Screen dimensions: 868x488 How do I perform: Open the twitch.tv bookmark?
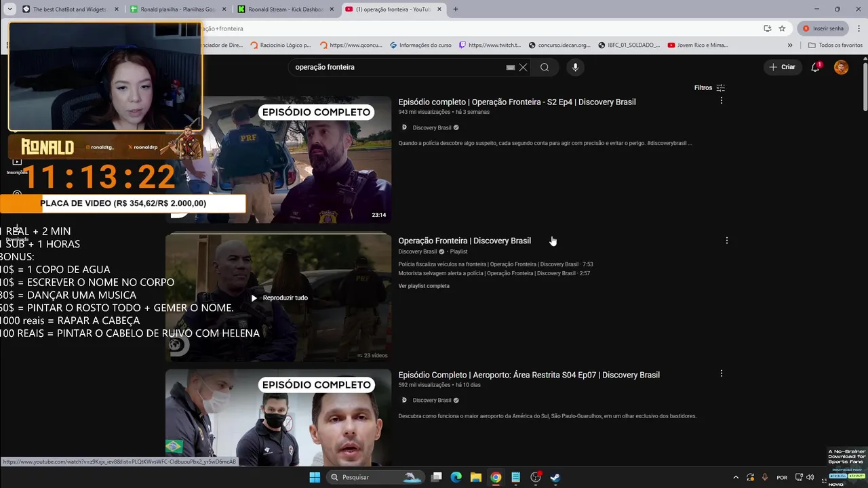[490, 45]
